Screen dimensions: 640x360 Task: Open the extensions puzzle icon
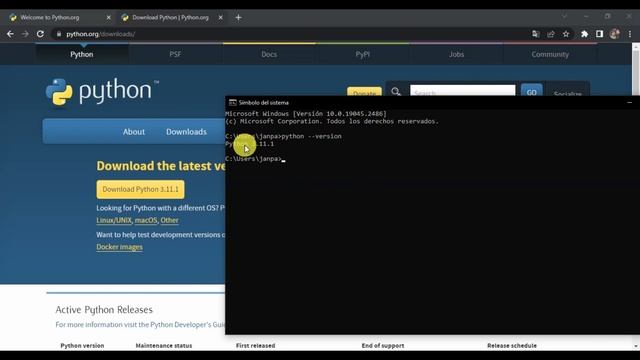point(584,34)
